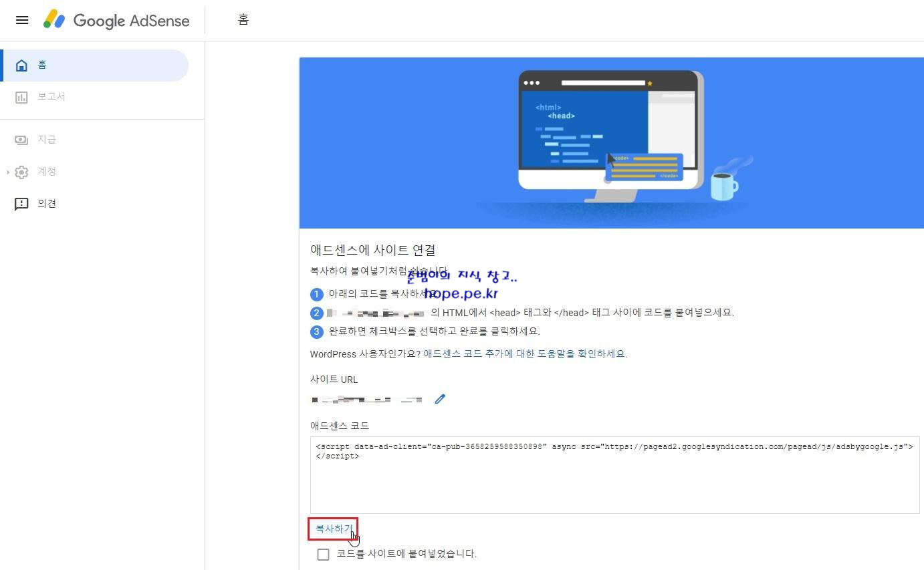Click 복사하기 to copy code

333,529
